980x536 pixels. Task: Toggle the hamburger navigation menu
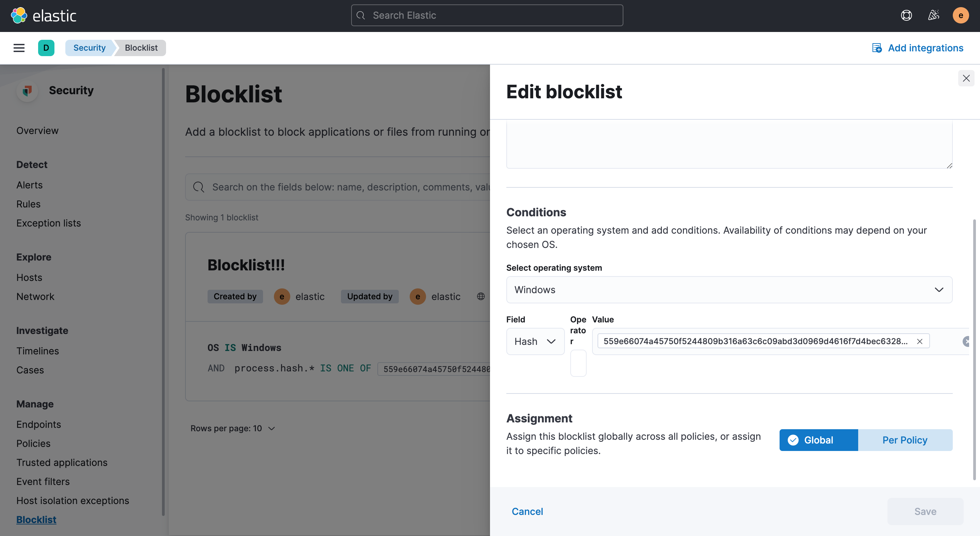click(x=19, y=48)
